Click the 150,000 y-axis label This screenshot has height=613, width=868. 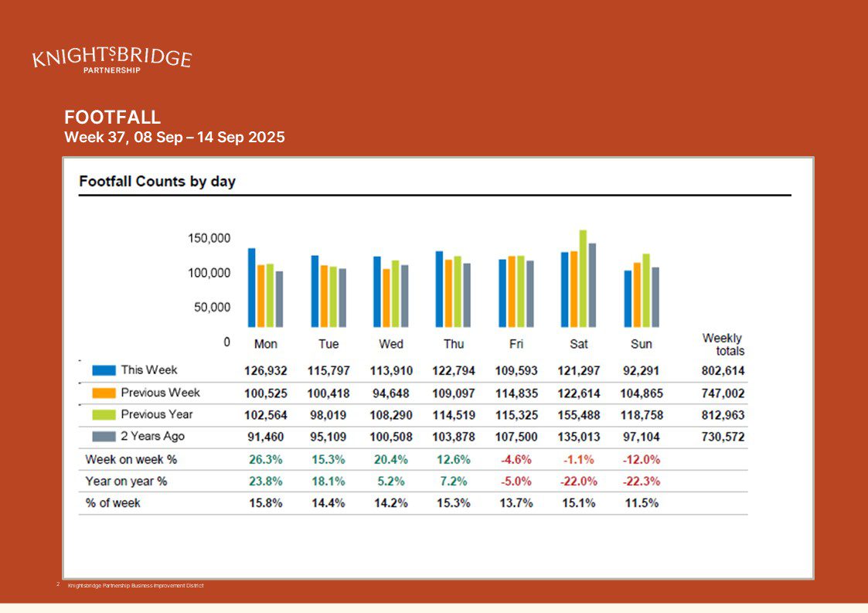(x=209, y=238)
